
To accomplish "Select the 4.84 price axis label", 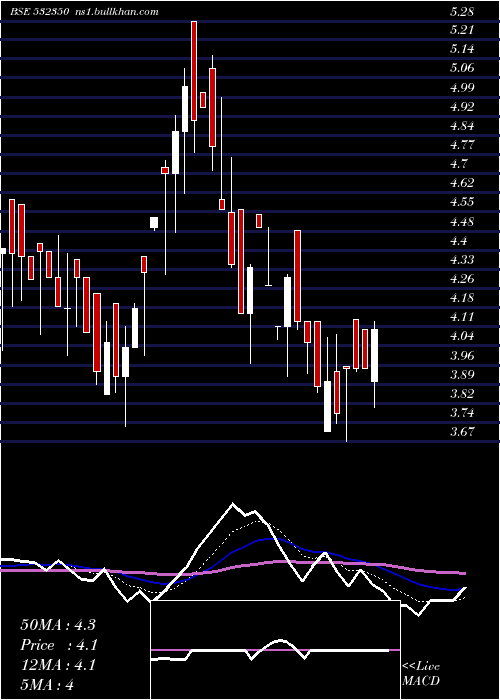I will [x=462, y=126].
